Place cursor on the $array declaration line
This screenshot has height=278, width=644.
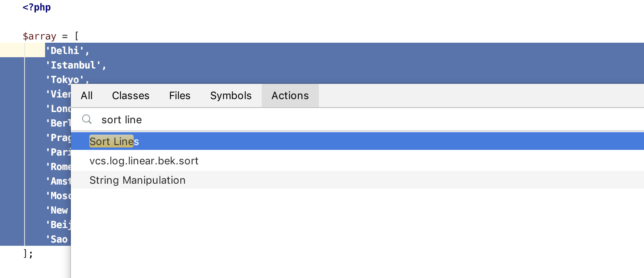point(50,36)
